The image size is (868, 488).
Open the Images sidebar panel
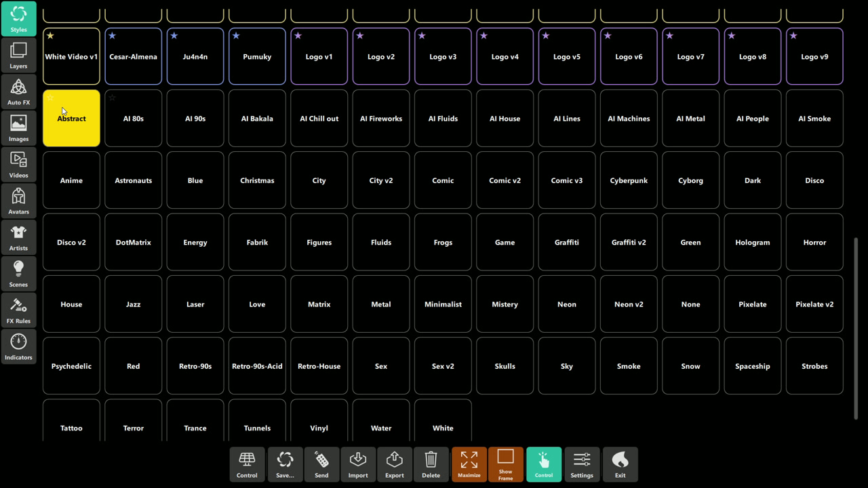(x=18, y=128)
